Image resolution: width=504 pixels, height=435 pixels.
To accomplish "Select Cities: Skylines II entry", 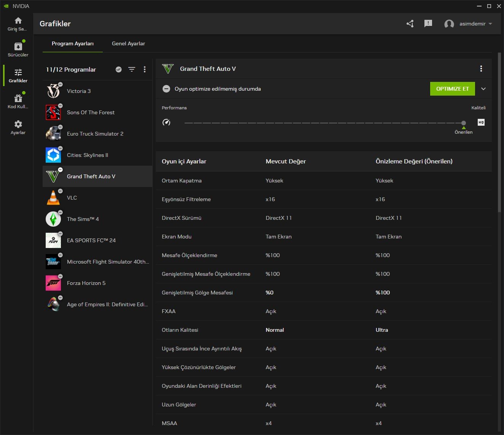I will [97, 155].
